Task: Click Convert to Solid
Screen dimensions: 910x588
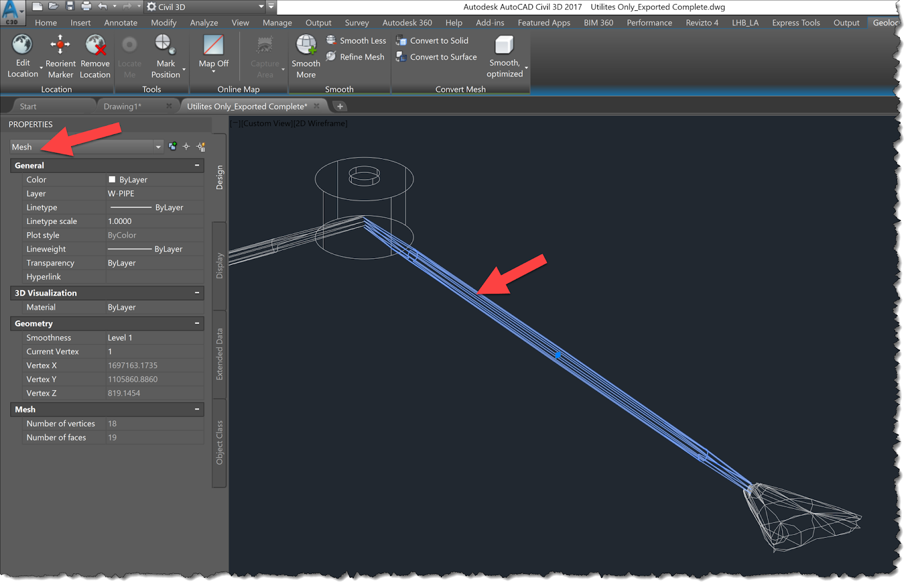Action: coord(432,40)
